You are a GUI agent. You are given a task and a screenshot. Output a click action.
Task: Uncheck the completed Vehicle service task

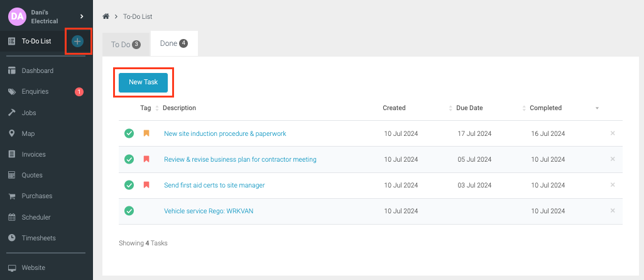click(x=129, y=211)
